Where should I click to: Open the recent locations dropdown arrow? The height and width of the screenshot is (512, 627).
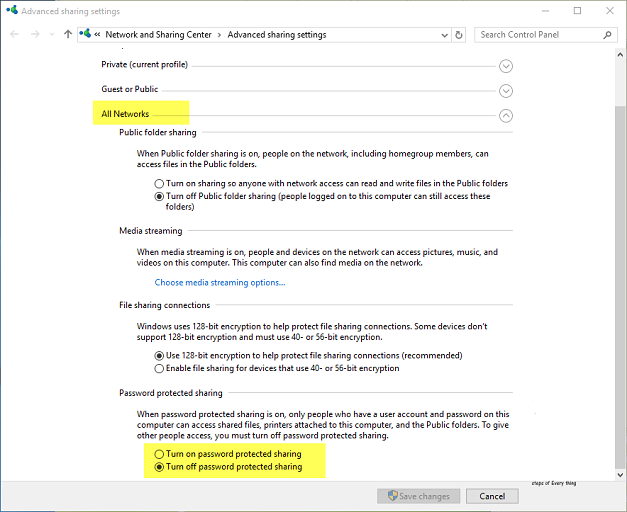click(x=52, y=35)
